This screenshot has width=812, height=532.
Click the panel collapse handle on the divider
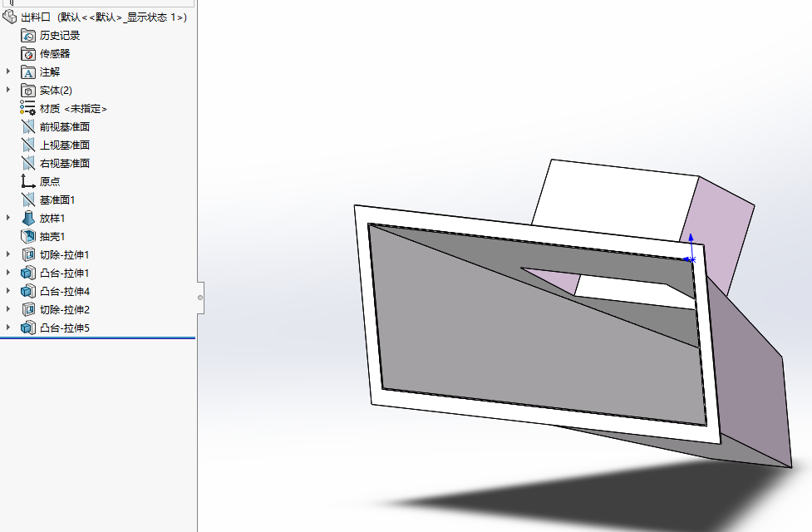pyautogui.click(x=200, y=298)
